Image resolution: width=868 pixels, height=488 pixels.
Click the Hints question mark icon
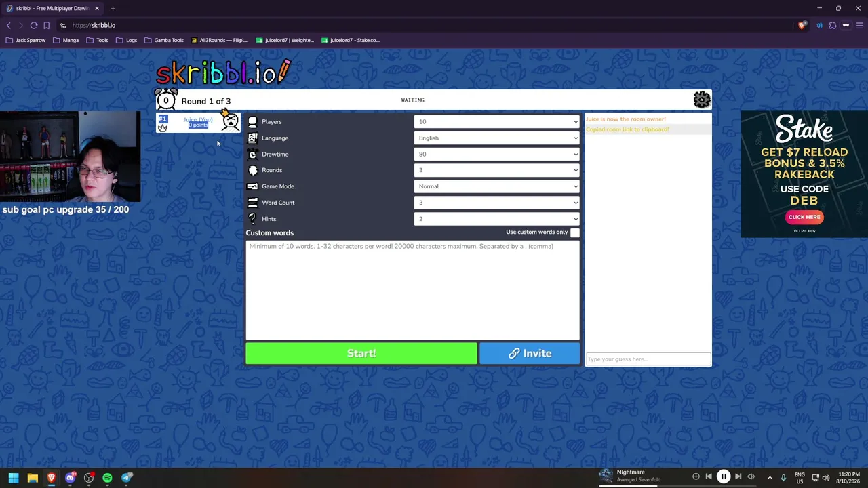pos(252,219)
